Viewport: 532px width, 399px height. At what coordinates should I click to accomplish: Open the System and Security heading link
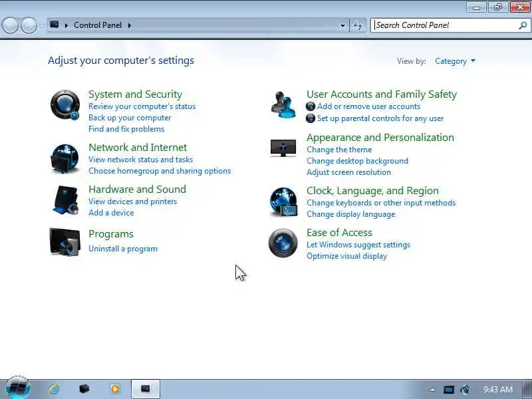click(135, 94)
